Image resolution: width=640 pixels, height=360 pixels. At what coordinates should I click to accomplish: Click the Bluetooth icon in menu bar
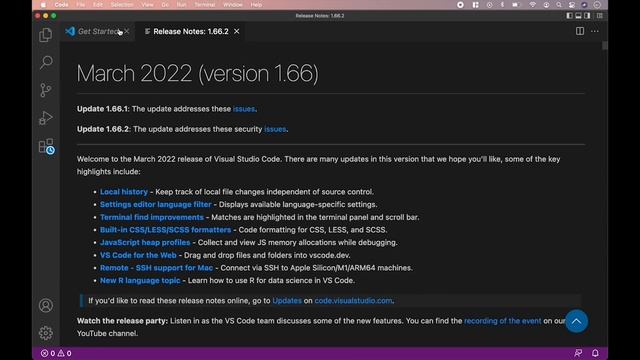pyautogui.click(x=502, y=5)
